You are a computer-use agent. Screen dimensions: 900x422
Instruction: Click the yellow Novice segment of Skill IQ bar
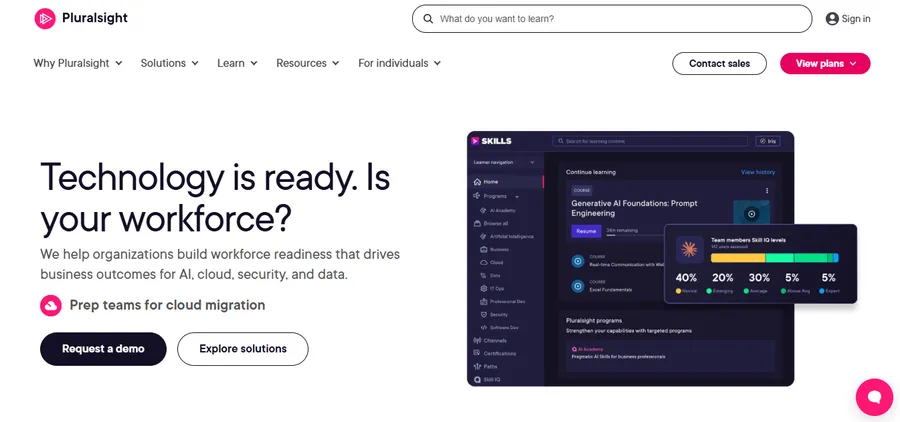coord(738,258)
